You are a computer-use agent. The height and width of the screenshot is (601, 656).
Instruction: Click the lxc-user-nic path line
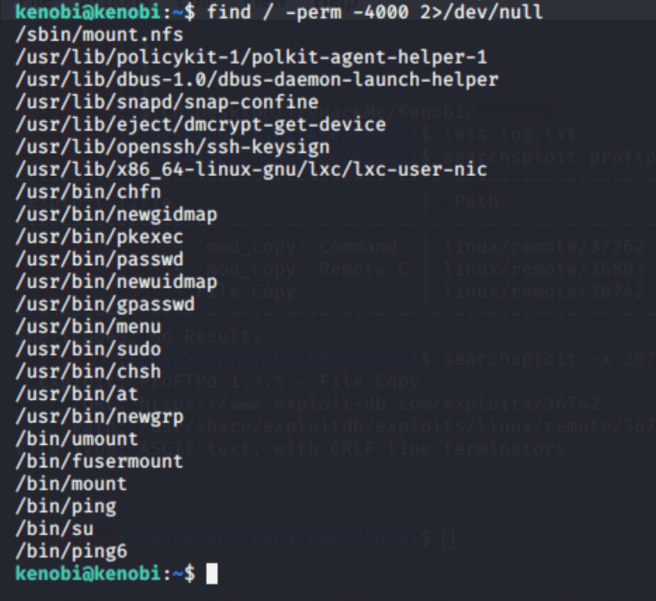pyautogui.click(x=252, y=170)
